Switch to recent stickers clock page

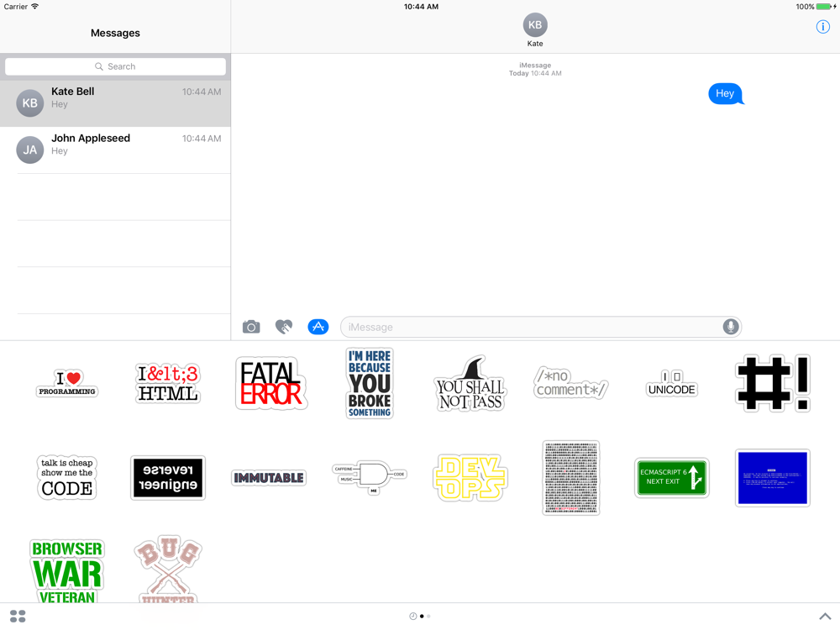pos(412,616)
